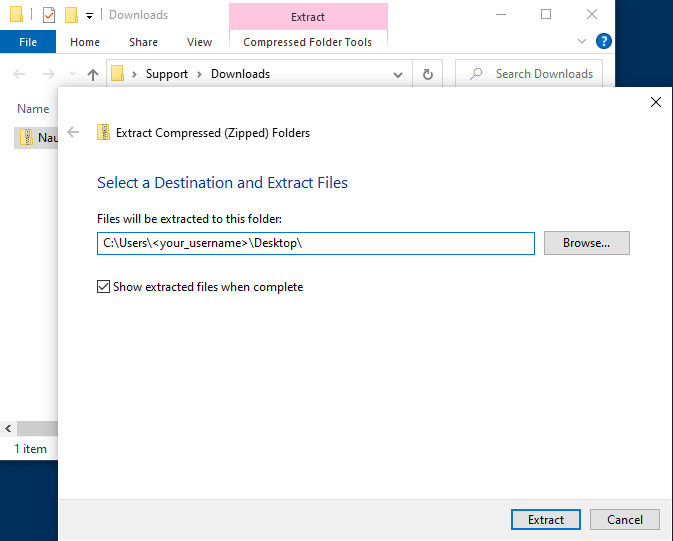This screenshot has height=541, width=673.
Task: Switch to the Home ribbon tab
Action: 85,42
